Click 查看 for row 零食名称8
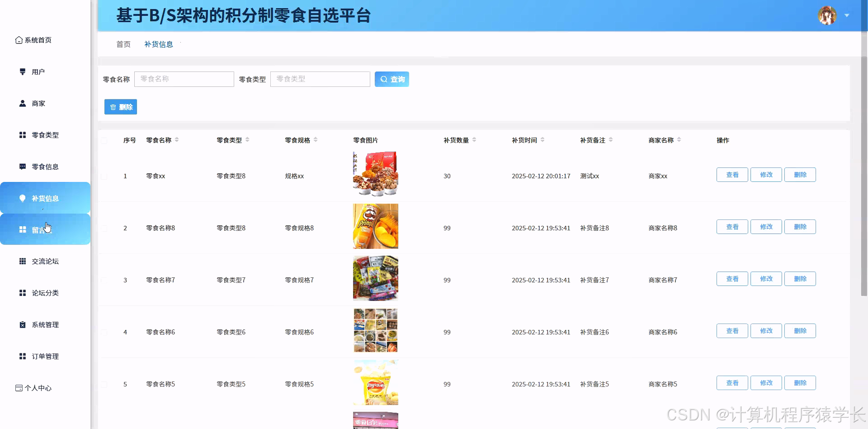868x429 pixels. 732,227
